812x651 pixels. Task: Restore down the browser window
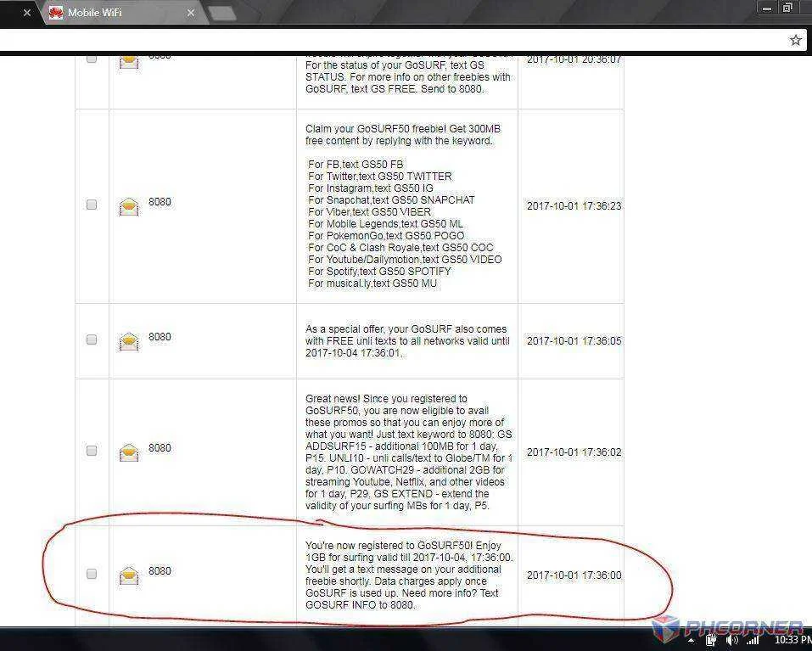tap(787, 8)
